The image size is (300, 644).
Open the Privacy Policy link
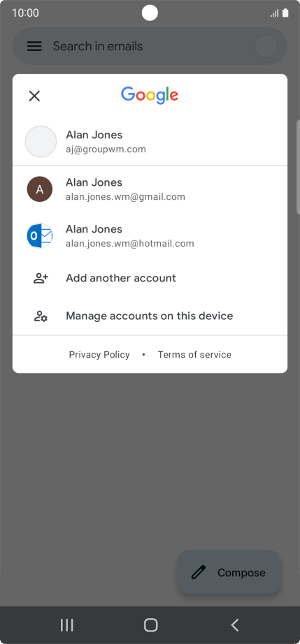tap(99, 354)
